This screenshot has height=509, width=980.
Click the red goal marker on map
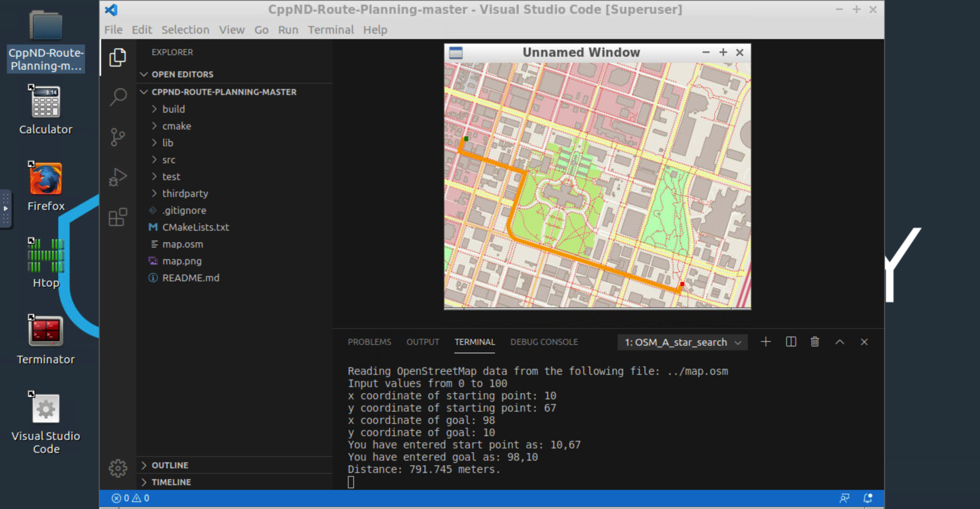pyautogui.click(x=682, y=284)
